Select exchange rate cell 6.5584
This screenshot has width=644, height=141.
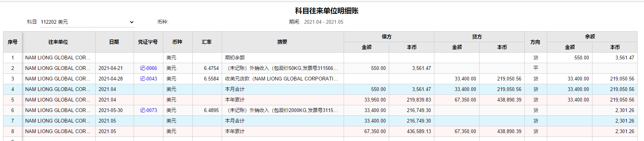207,79
